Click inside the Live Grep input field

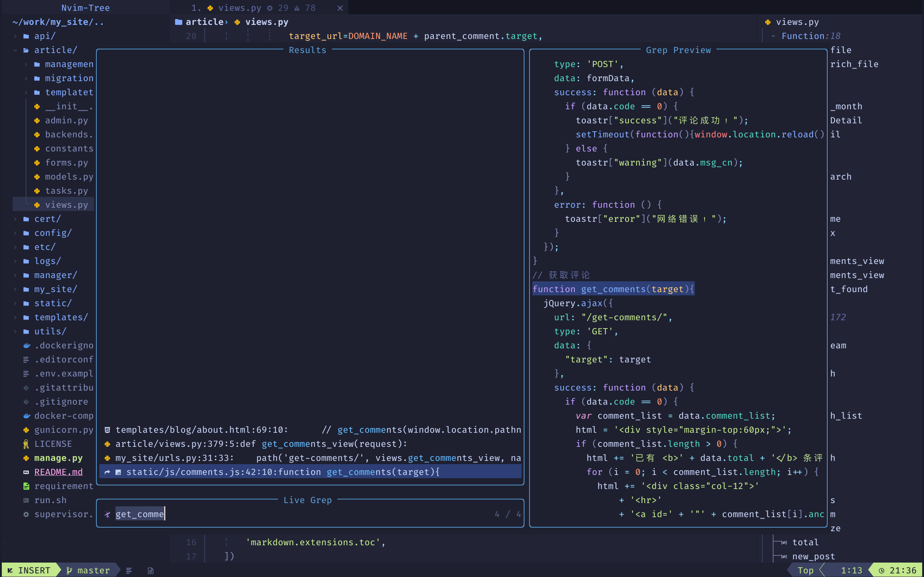click(x=140, y=514)
